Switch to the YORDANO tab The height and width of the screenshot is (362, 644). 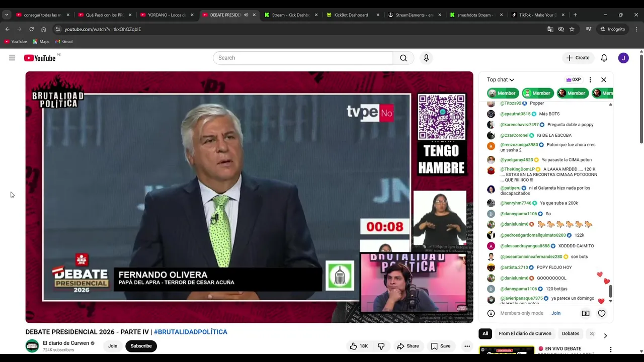167,15
